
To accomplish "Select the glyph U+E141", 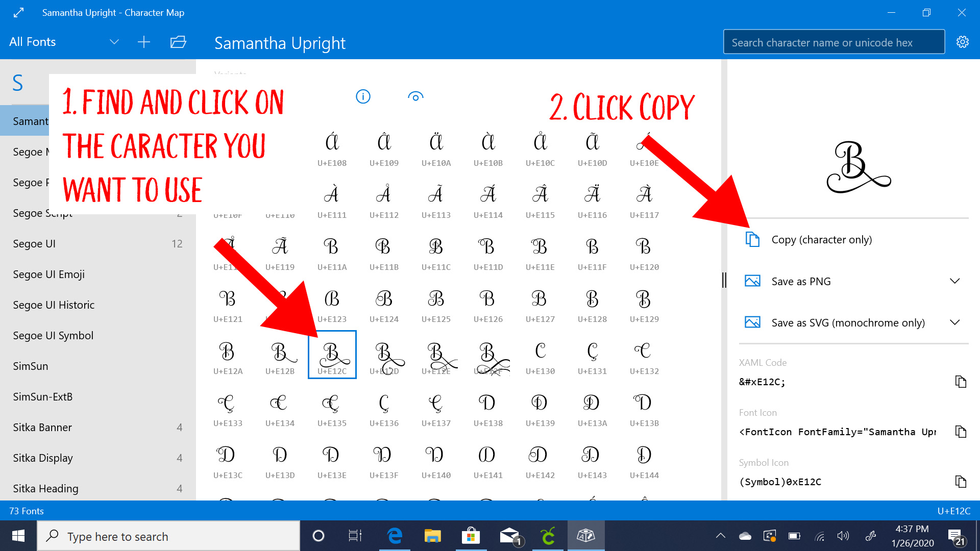I will tap(488, 459).
